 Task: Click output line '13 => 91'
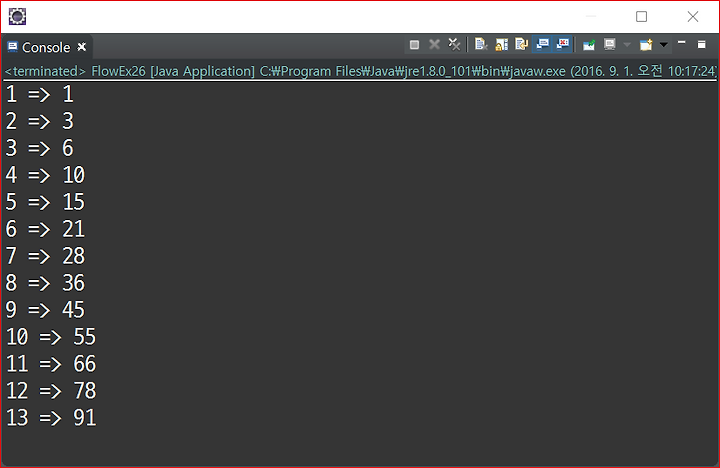pos(51,417)
